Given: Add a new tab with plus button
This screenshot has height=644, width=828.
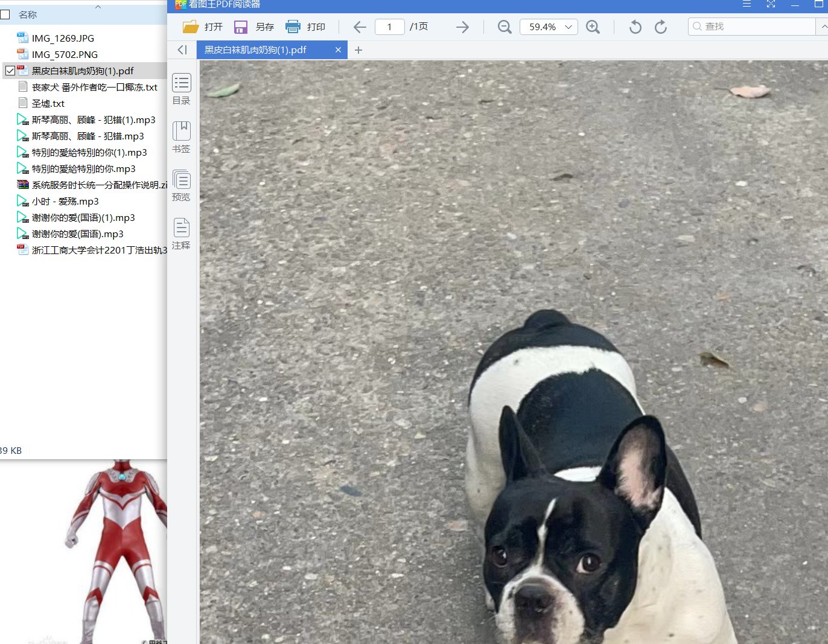Looking at the screenshot, I should pyautogui.click(x=358, y=50).
